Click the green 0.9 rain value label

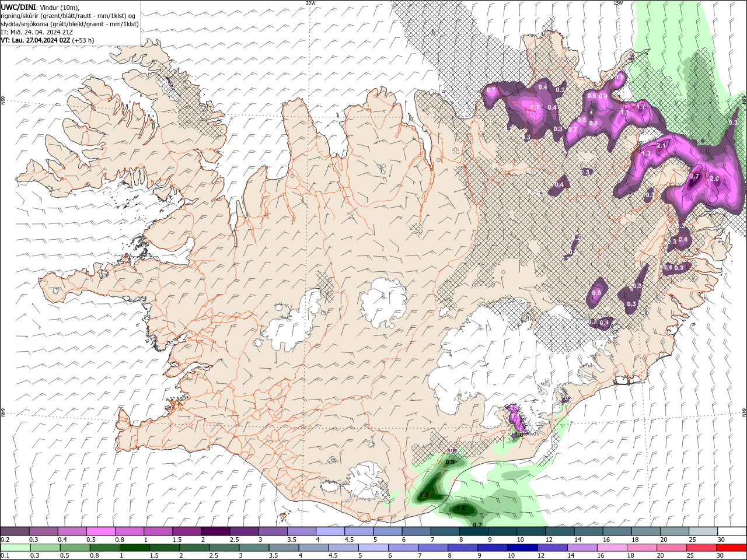(450, 462)
